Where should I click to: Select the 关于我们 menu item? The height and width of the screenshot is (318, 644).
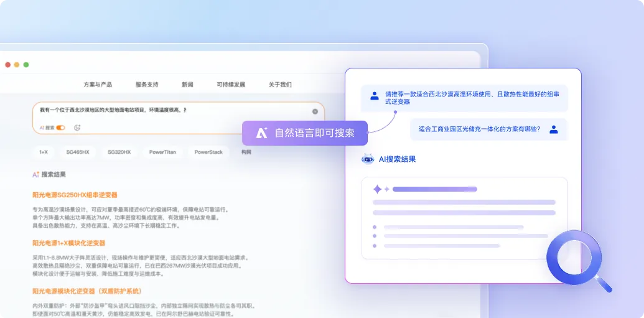[x=280, y=85]
